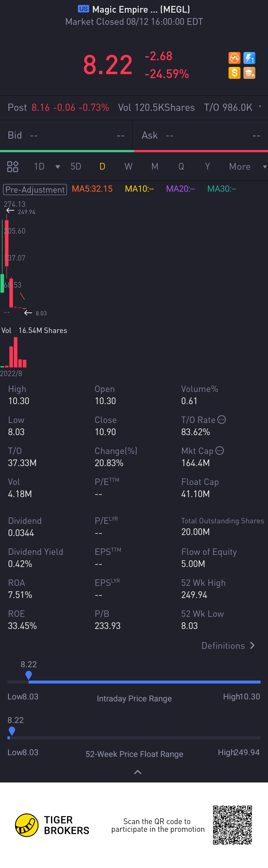
Task: Tap the yellow dollar sign badge icon
Action: click(x=234, y=73)
